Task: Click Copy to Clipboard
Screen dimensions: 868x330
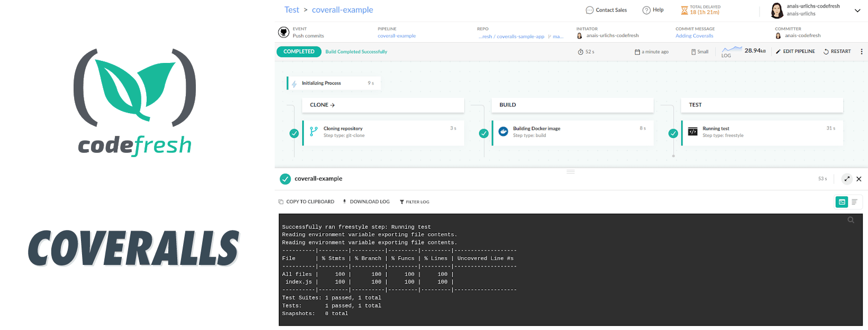Action: [x=306, y=201]
